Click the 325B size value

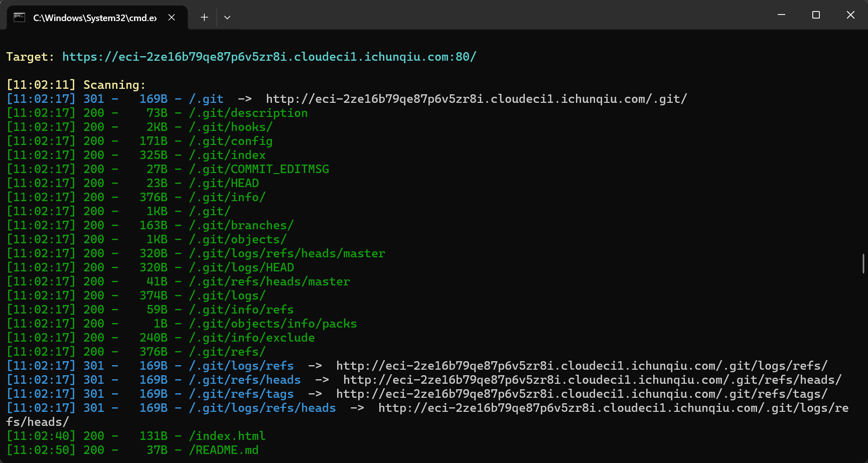[x=154, y=155]
